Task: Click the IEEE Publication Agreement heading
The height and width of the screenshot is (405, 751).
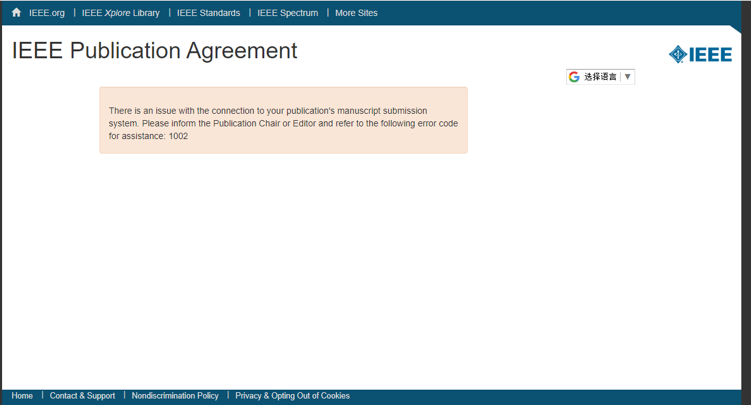Action: tap(154, 51)
